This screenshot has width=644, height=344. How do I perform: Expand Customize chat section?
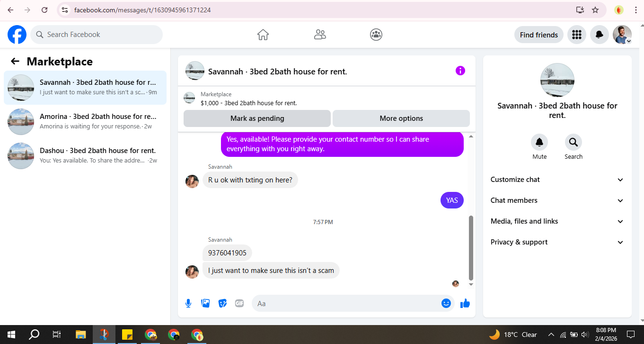click(557, 180)
